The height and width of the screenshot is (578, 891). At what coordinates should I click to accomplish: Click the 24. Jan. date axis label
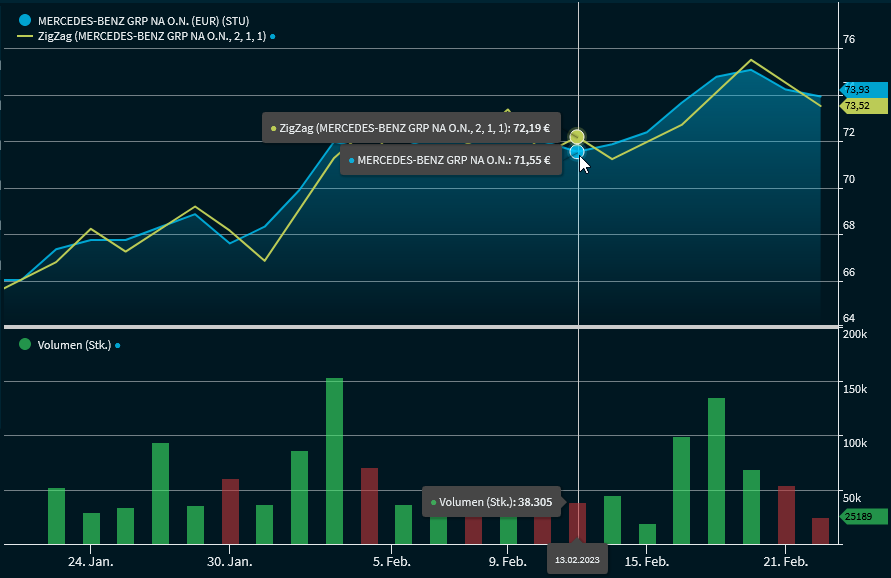coord(91,562)
